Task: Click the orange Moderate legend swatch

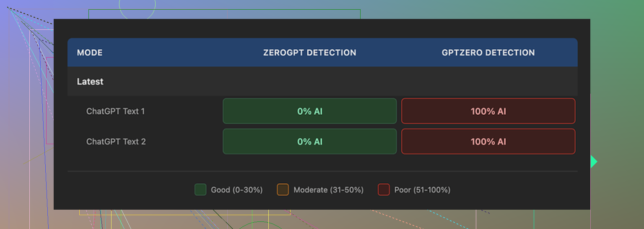Action: 283,190
